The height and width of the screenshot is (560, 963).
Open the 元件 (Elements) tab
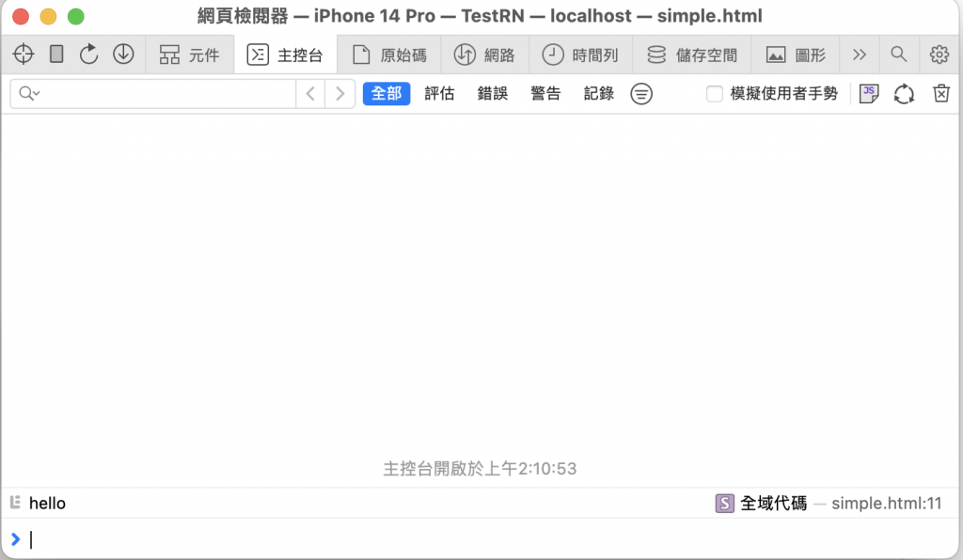coord(189,55)
